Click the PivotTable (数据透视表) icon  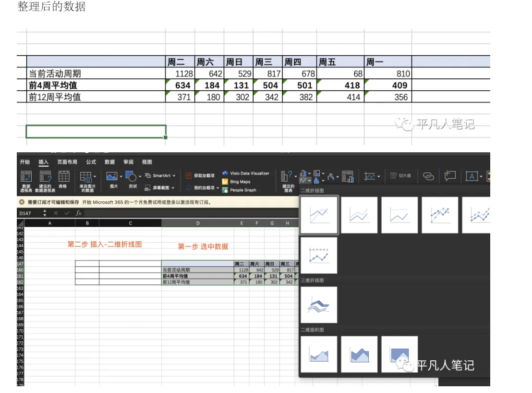[26, 177]
